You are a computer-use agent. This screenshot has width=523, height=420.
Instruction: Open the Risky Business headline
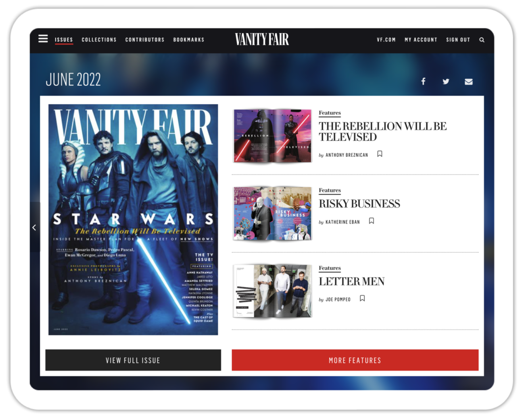point(360,204)
